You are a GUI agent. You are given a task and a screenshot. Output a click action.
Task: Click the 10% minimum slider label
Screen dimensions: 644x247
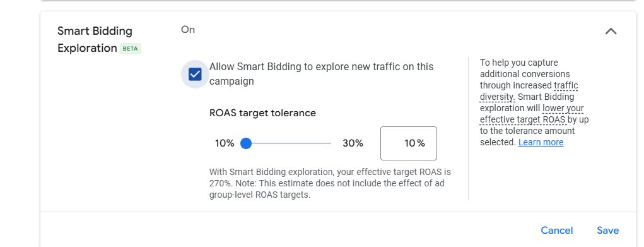point(225,143)
